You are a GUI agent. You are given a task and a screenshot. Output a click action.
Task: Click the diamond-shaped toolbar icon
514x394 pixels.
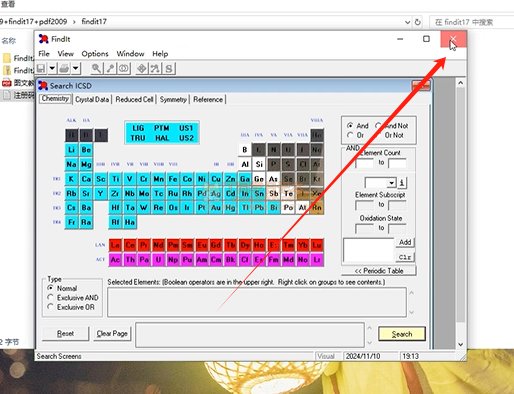[142, 69]
